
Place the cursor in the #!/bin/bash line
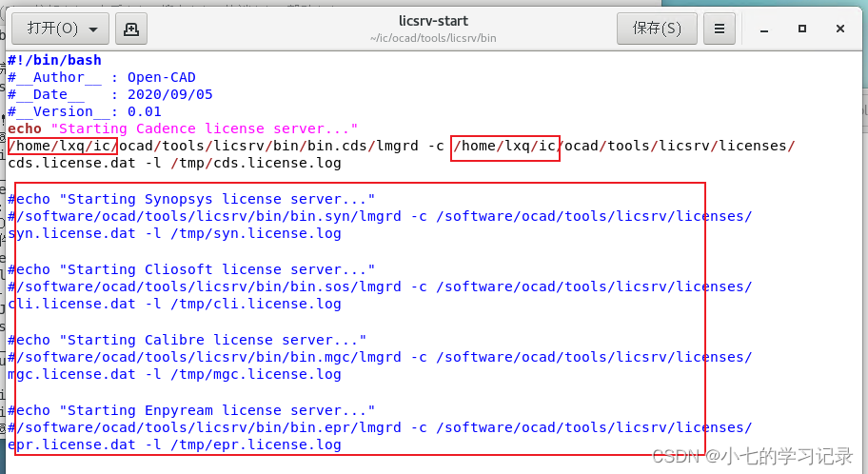click(55, 60)
